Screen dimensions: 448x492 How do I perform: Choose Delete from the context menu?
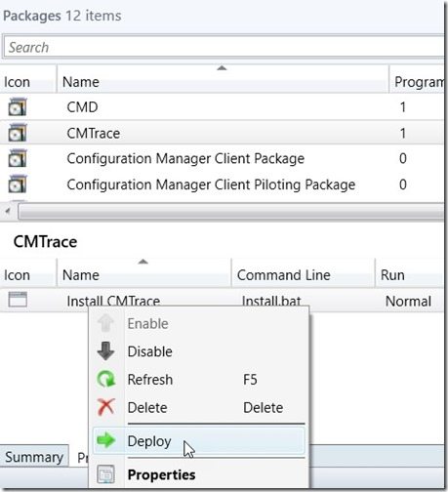tap(198, 407)
